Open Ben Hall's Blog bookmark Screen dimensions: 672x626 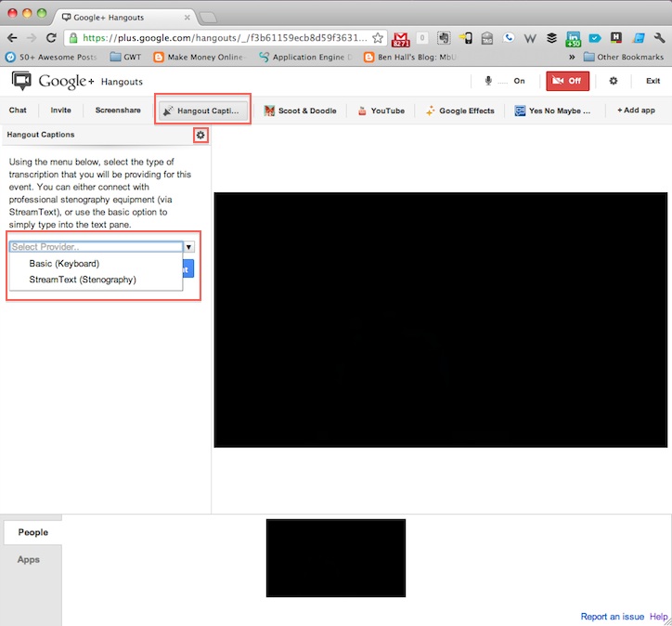(409, 57)
